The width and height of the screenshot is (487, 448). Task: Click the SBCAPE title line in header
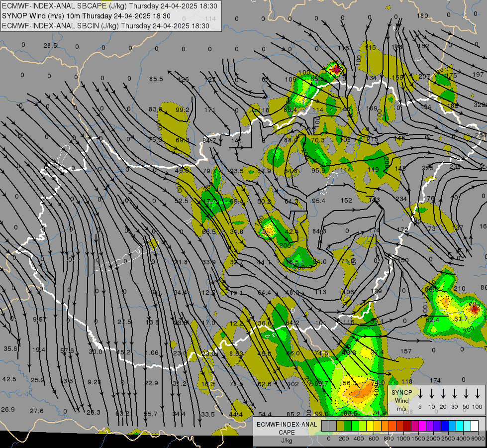110,6
